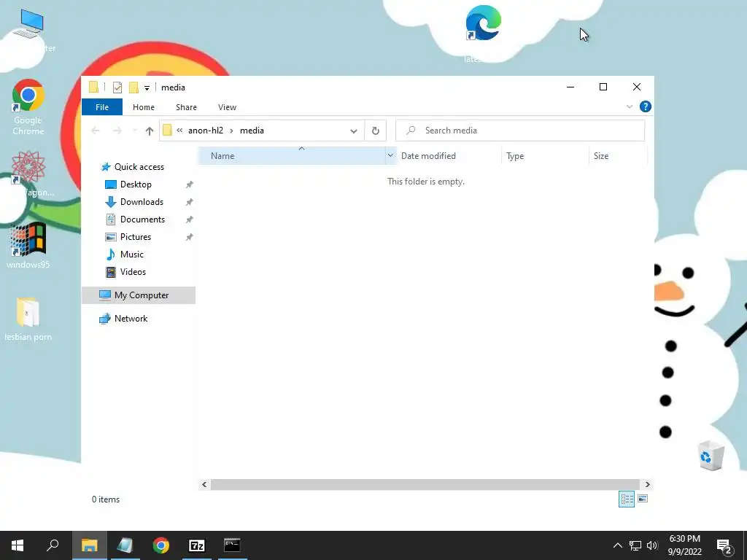Refresh the media folder
The image size is (747, 560).
(x=376, y=131)
